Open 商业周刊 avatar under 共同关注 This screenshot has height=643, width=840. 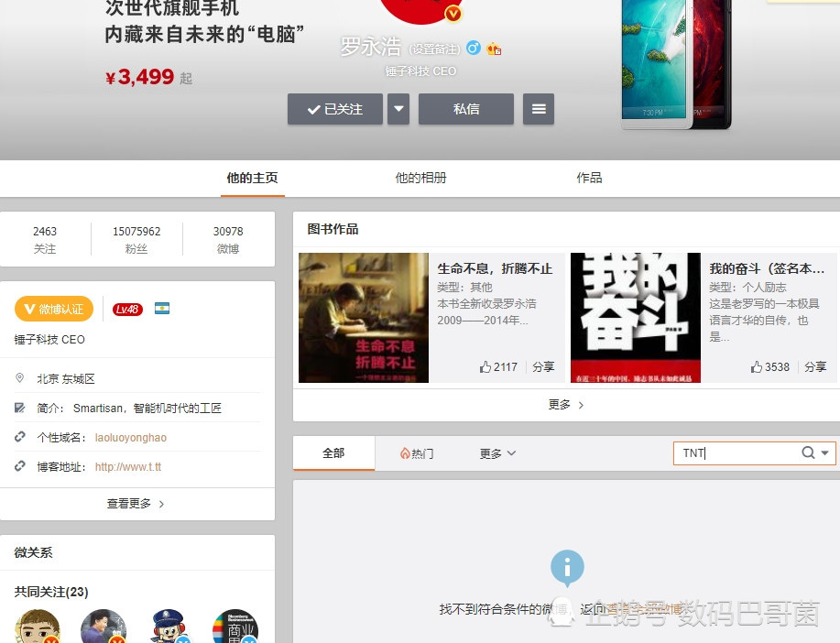[235, 627]
